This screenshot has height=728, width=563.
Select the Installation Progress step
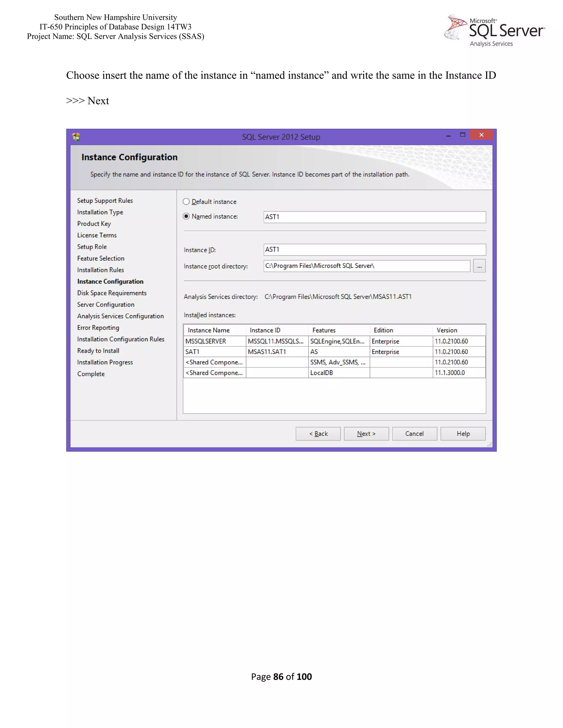105,362
